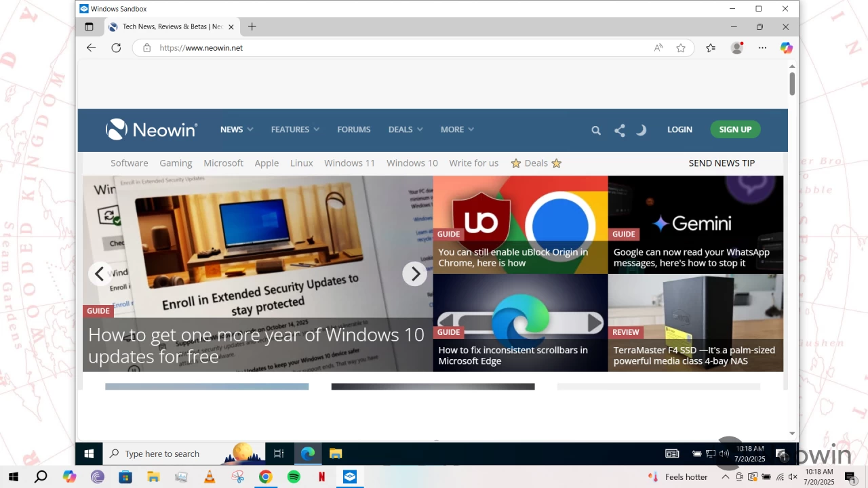Screen dimensions: 868x488
Task: Open the Favorites list icon
Action: point(711,47)
